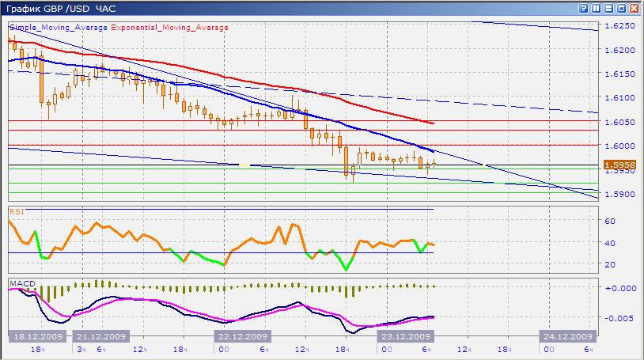This screenshot has height=360, width=644.
Task: Click the pause icon in title bar
Action: pos(596,8)
